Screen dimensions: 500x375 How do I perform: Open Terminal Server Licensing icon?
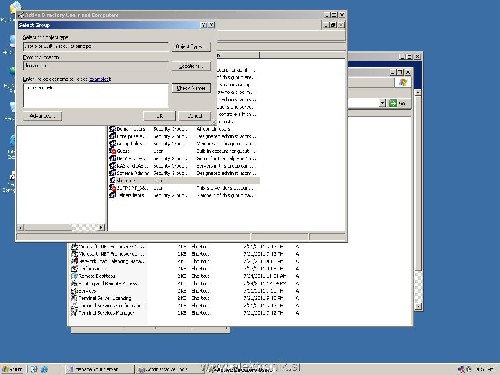[x=74, y=298]
